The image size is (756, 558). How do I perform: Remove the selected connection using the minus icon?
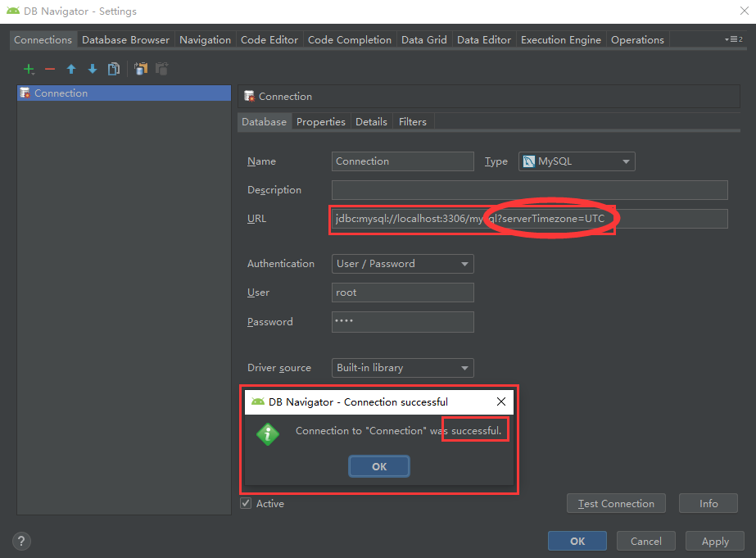49,69
